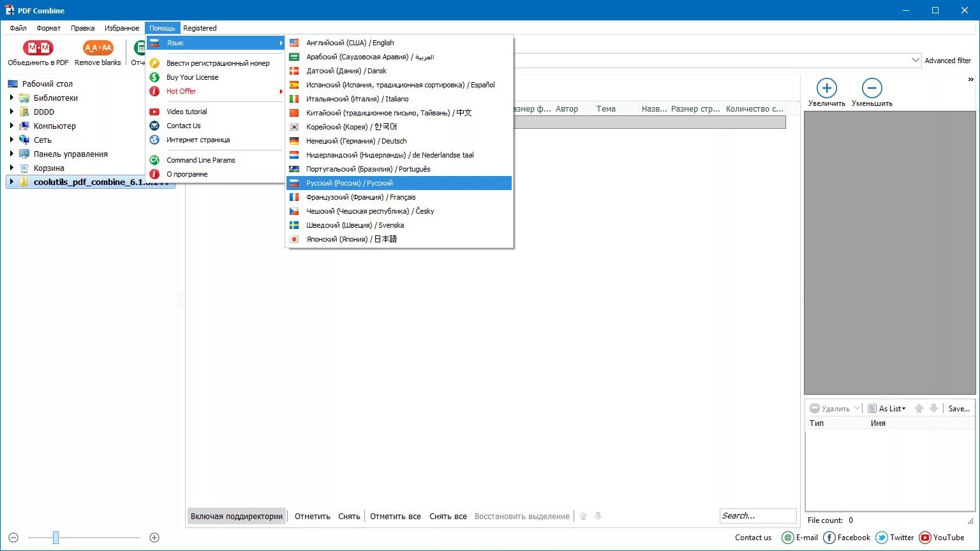Open the Twitter link
Image resolution: width=980 pixels, height=551 pixels.
895,538
